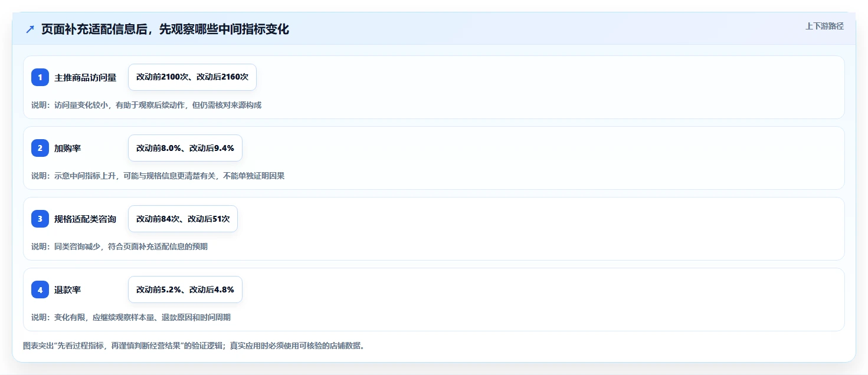This screenshot has height=375, width=868.
Task: Click the trend arrow icon beside the title
Action: (x=30, y=29)
